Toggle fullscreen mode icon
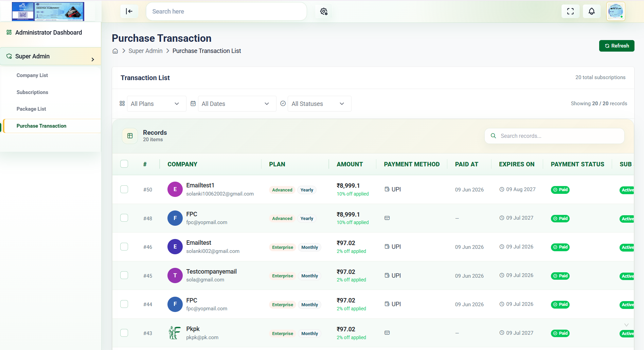 [x=570, y=11]
